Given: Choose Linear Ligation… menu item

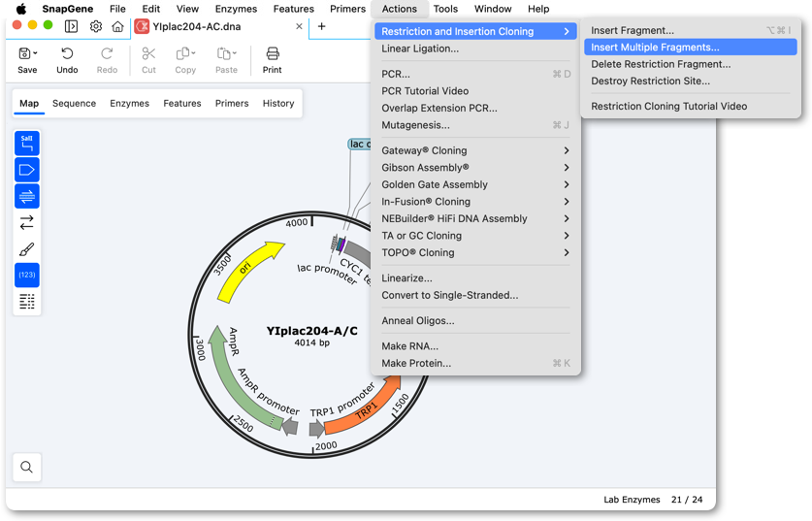Looking at the screenshot, I should coord(475,49).
